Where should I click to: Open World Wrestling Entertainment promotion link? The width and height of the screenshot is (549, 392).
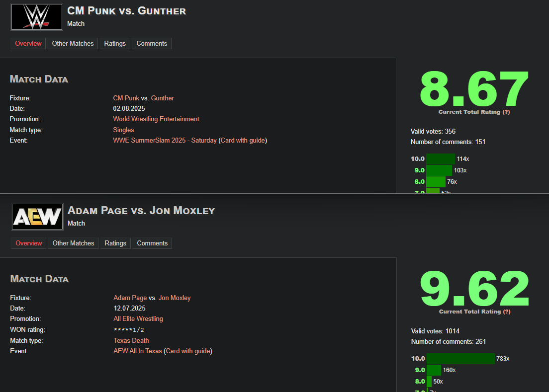point(156,119)
